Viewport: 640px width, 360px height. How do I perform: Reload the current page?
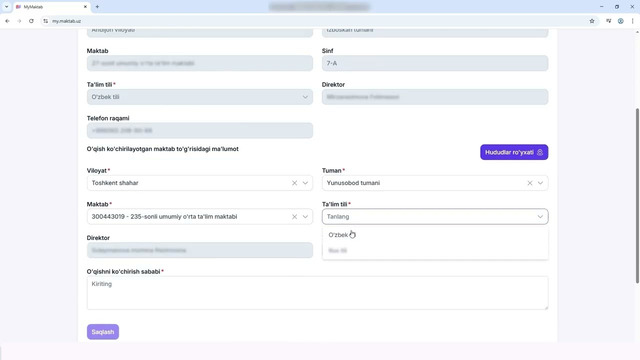click(x=31, y=21)
